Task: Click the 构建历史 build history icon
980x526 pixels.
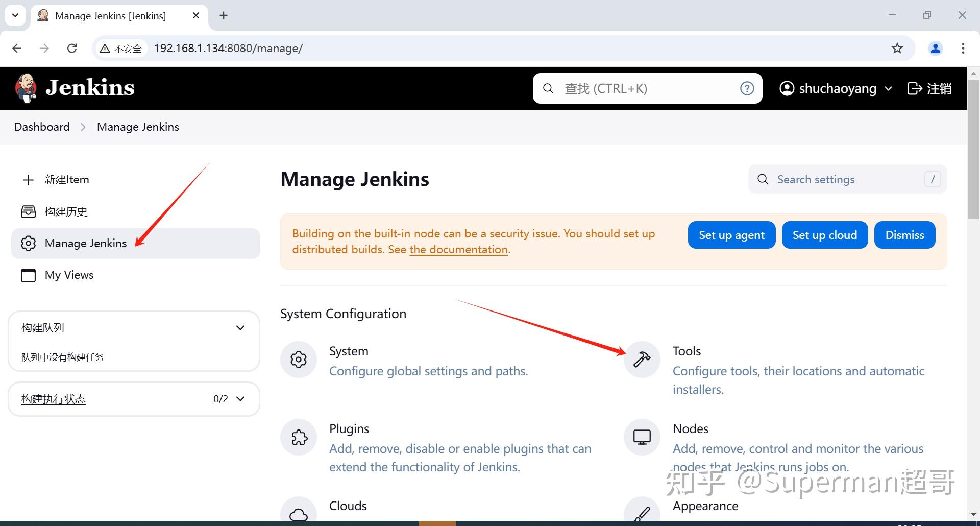Action: tap(28, 211)
